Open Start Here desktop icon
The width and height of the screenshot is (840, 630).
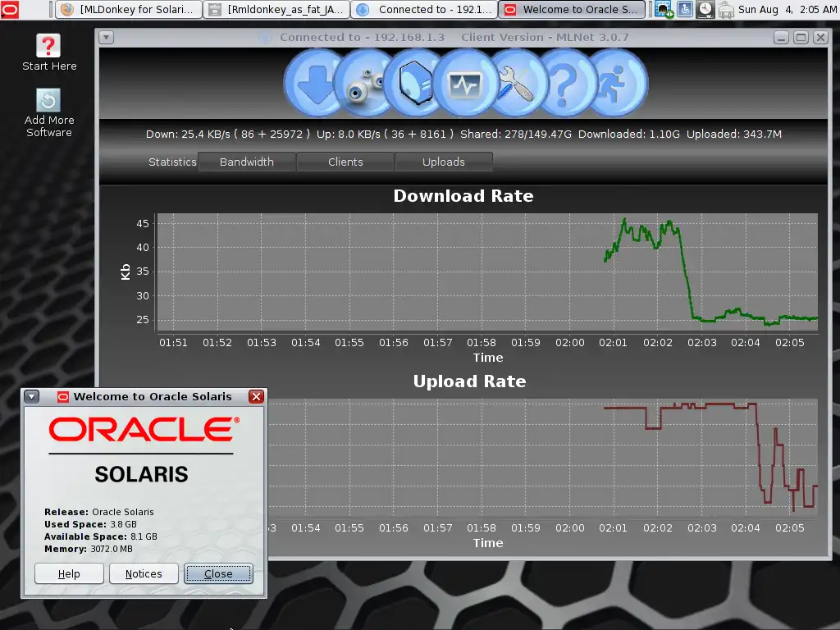pyautogui.click(x=48, y=52)
